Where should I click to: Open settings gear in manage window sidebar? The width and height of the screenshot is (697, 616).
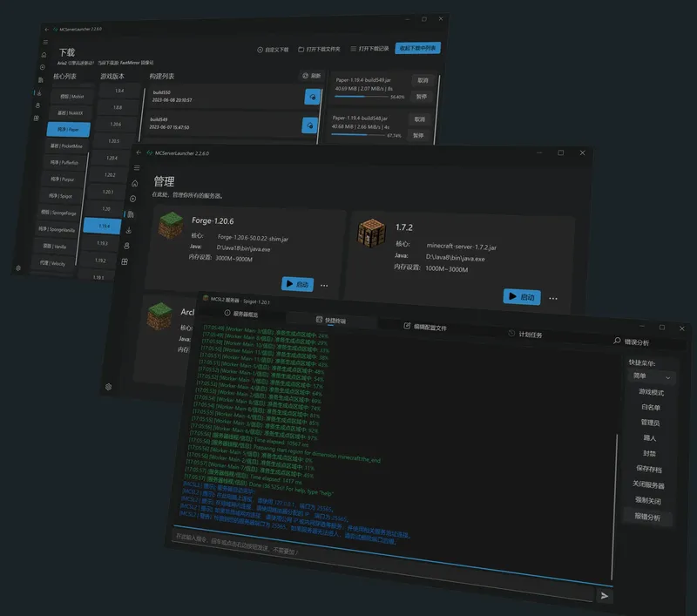pyautogui.click(x=108, y=387)
